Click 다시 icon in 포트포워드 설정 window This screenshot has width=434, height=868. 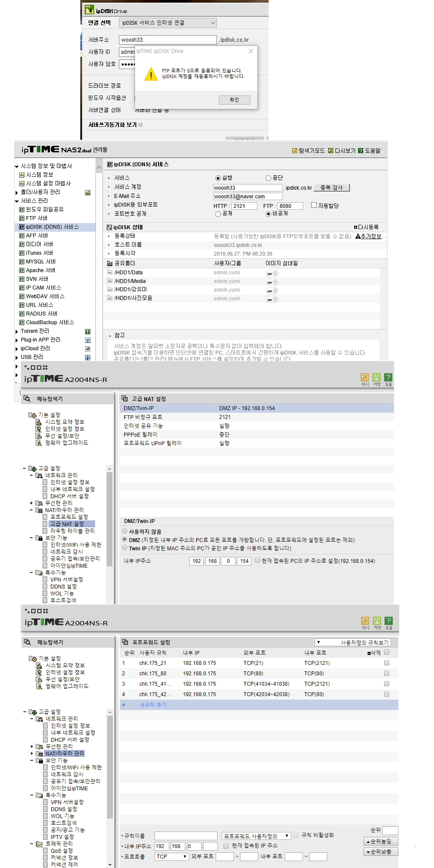pos(365,623)
